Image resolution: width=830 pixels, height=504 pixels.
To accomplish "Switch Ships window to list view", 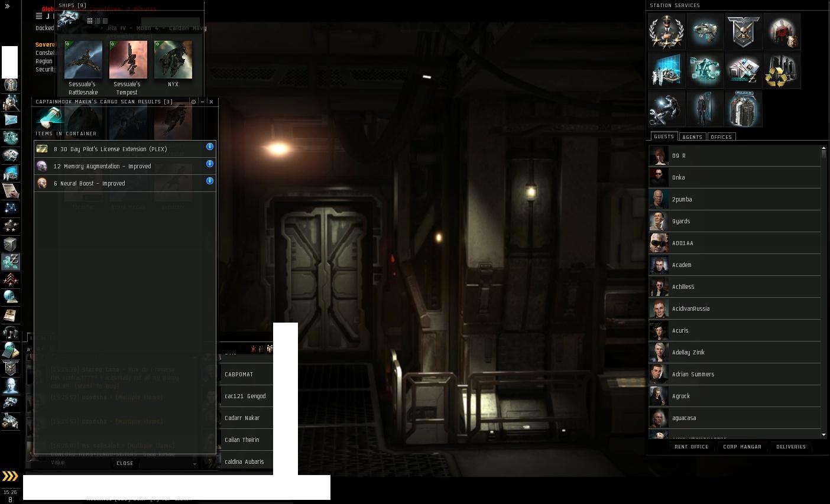I will (105, 21).
